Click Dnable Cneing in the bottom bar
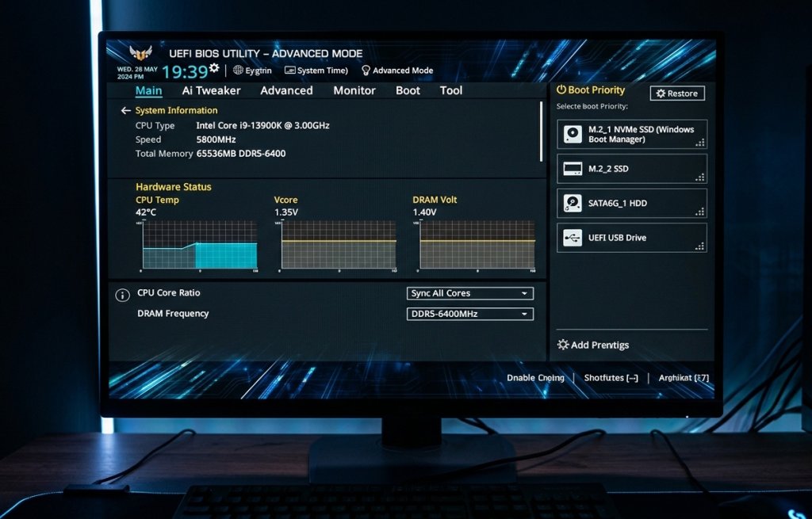This screenshot has height=519, width=812. (x=535, y=378)
